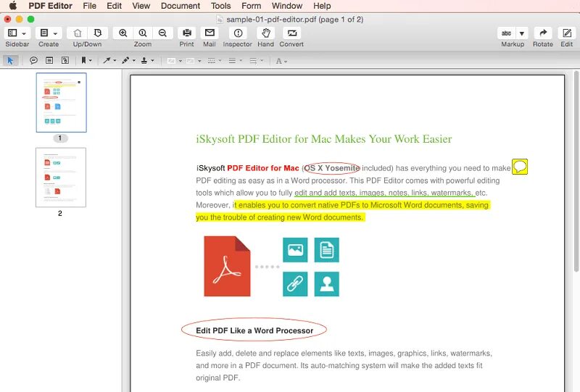Open the Window menu

point(287,6)
